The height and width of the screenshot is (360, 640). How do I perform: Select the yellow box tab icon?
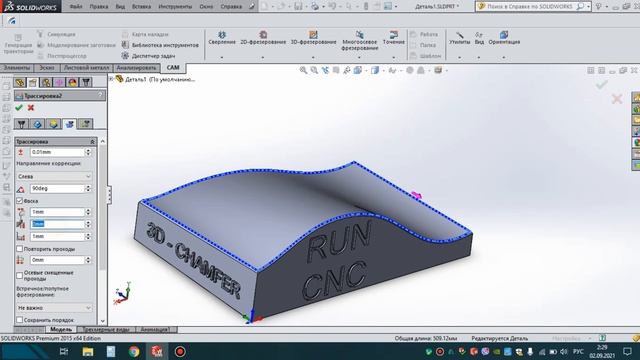click(x=53, y=124)
